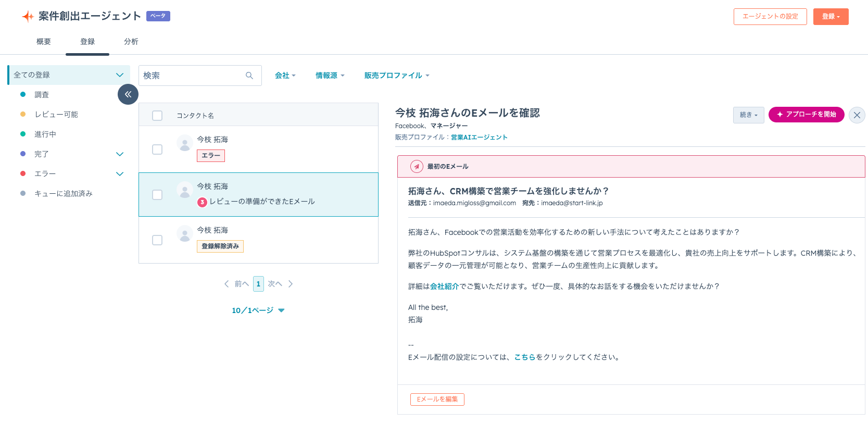Click the HubSpot sparkle logo icon

click(28, 17)
